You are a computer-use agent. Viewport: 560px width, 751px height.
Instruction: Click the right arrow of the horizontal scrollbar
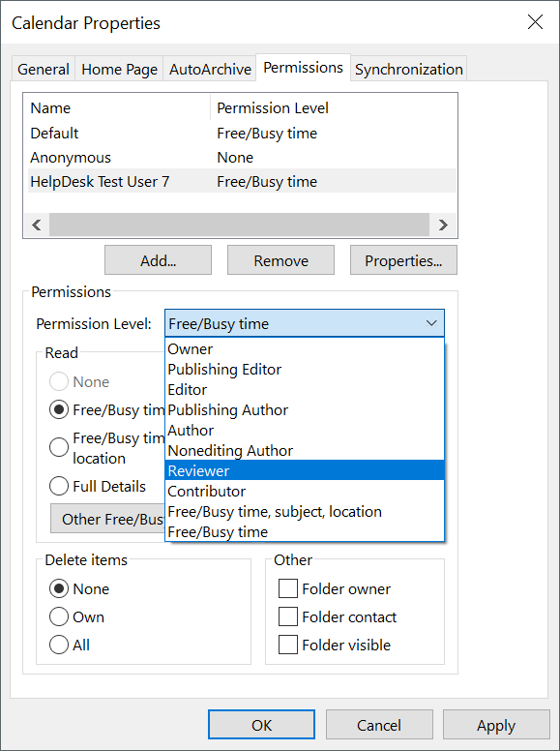point(443,225)
